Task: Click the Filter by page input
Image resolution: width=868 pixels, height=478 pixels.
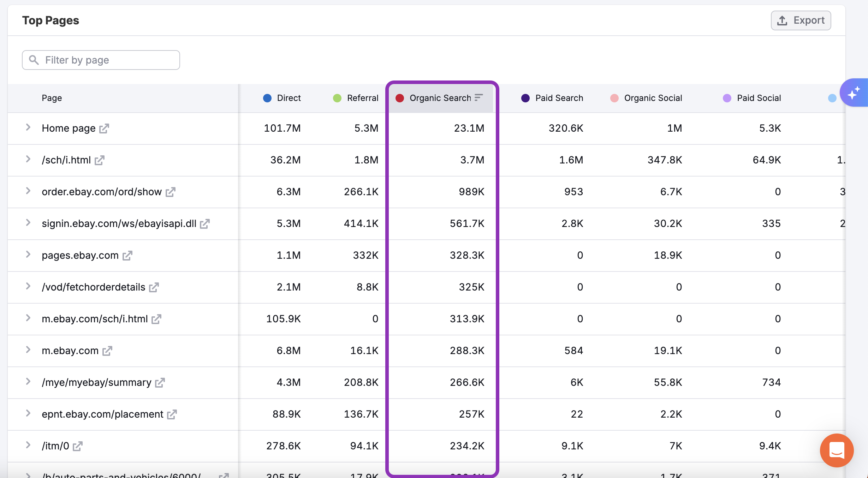Action: [x=101, y=60]
